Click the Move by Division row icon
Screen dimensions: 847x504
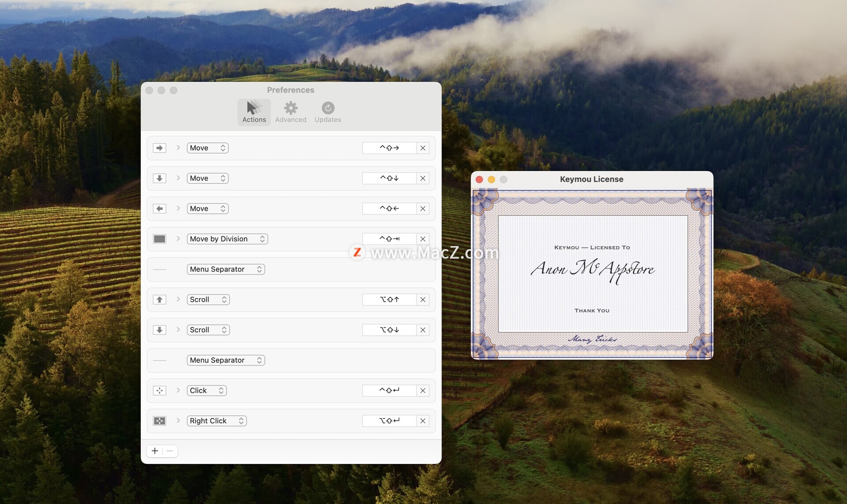click(x=160, y=239)
